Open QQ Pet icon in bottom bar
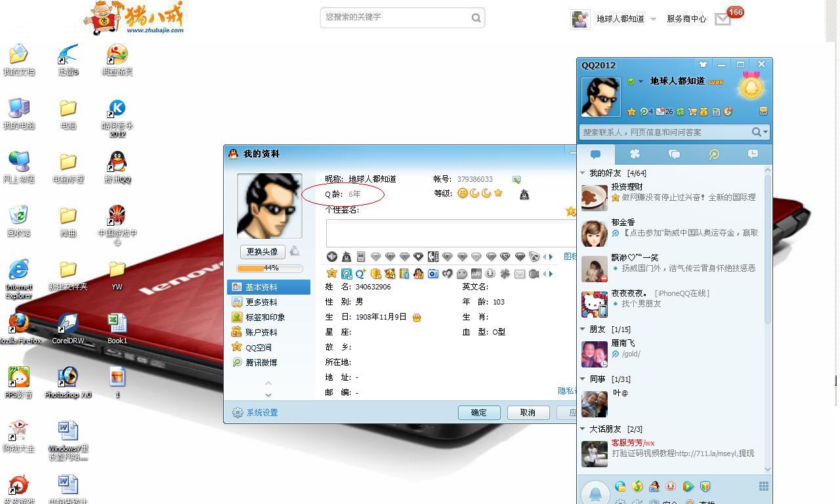The width and height of the screenshot is (840, 504). pos(671,486)
